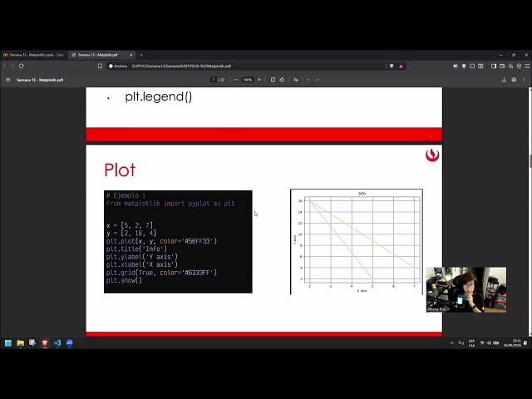Zoom in the PDF with the plus button
The width and height of the screenshot is (532, 399).
[x=259, y=80]
